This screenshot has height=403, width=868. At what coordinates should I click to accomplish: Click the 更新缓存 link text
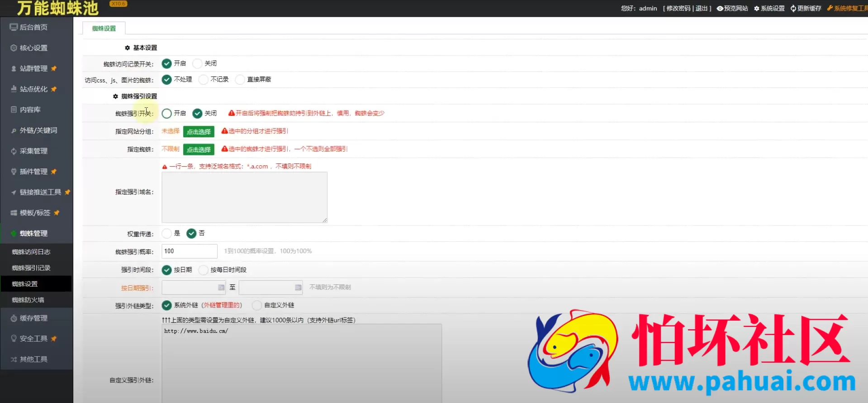click(x=809, y=9)
